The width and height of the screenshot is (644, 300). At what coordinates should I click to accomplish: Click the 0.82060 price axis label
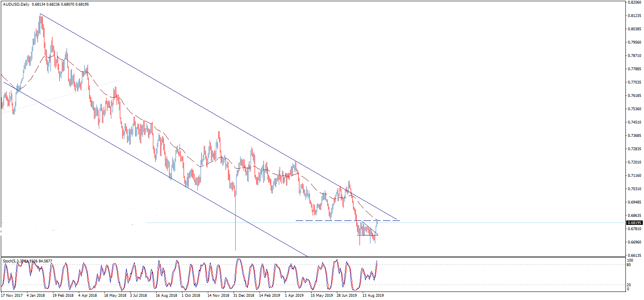635,2
